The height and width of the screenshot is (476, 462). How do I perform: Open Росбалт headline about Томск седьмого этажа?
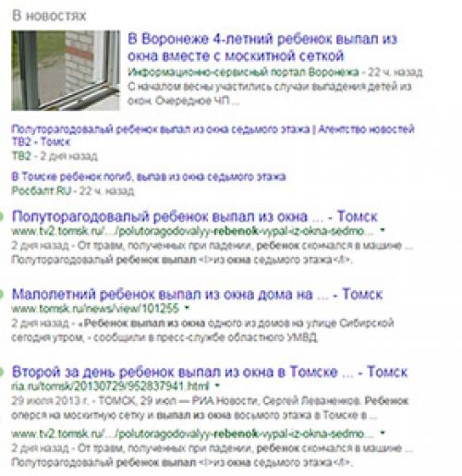(x=149, y=177)
